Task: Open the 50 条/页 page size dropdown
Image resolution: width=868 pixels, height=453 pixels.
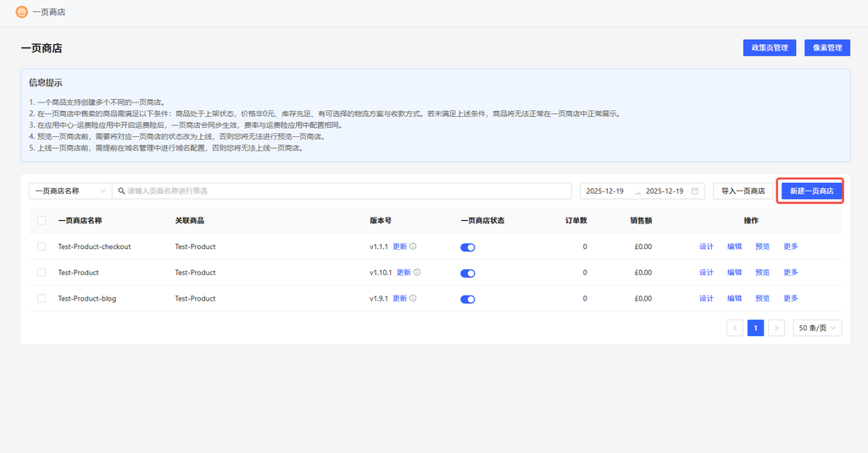Action: click(x=817, y=328)
